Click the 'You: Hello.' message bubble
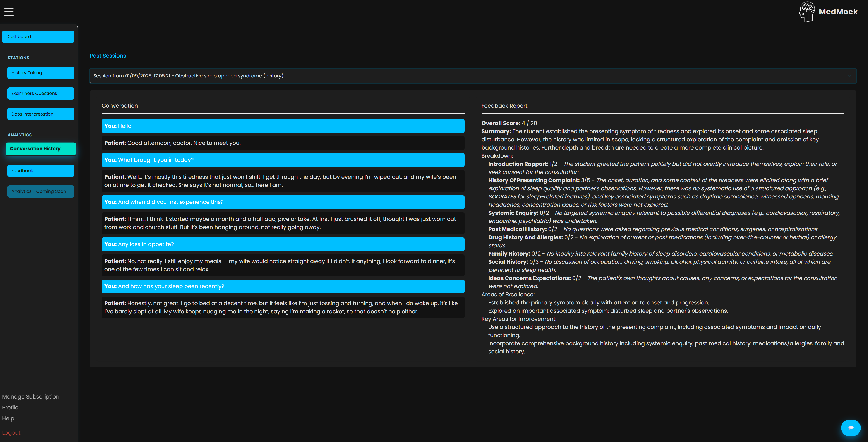The image size is (868, 442). 283,126
